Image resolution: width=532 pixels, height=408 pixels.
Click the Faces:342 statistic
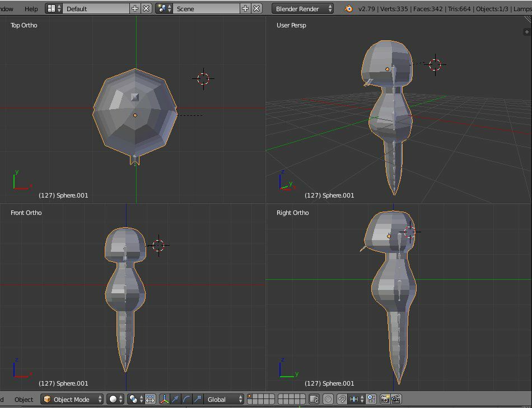(x=428, y=9)
